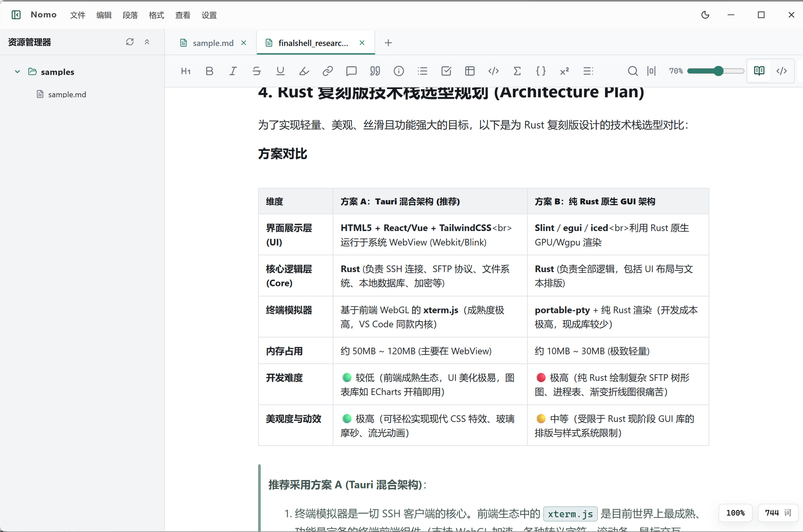
Task: Collapse all folders in 资源管理器
Action: pos(147,42)
